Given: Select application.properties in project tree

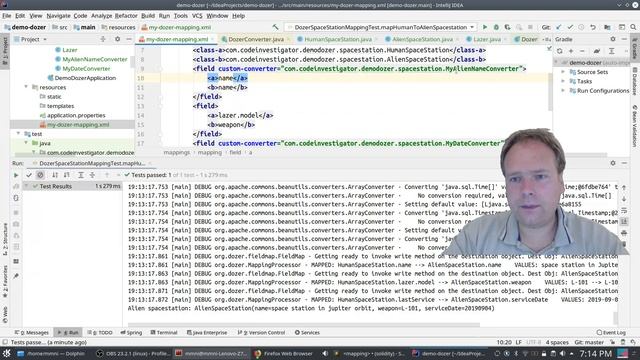Looking at the screenshot, I should click(x=76, y=116).
